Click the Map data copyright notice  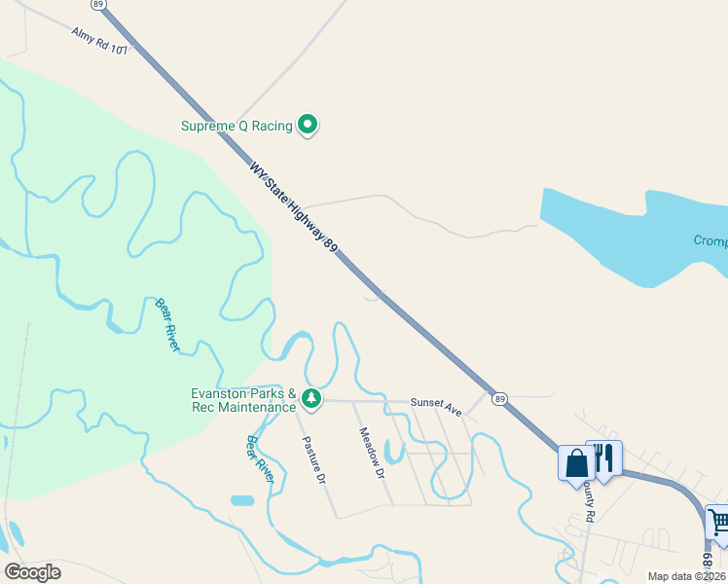(x=687, y=576)
